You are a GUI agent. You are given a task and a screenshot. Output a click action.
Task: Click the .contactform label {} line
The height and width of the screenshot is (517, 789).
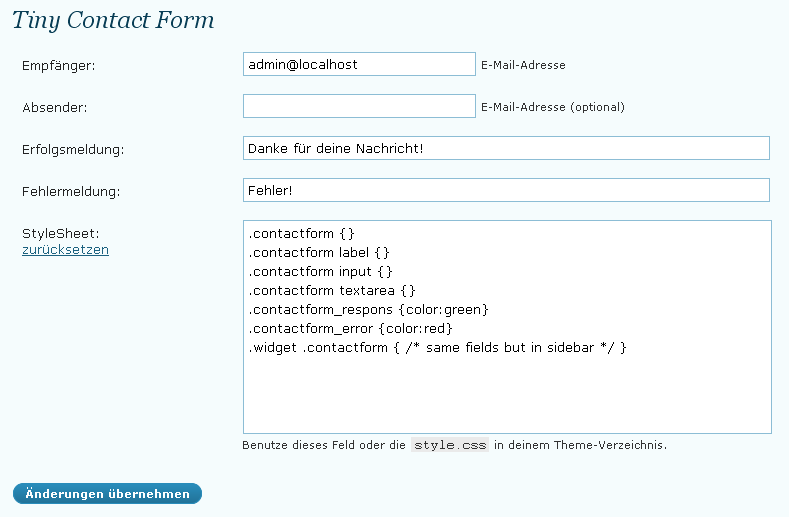coord(319,253)
